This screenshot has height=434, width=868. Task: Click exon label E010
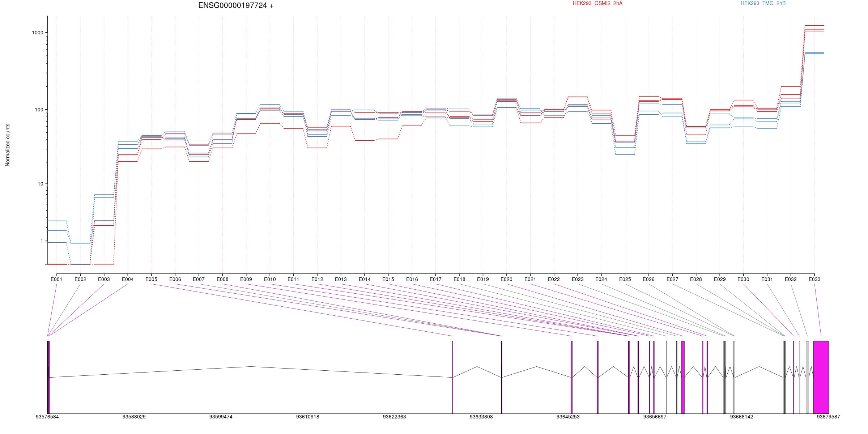coord(270,279)
